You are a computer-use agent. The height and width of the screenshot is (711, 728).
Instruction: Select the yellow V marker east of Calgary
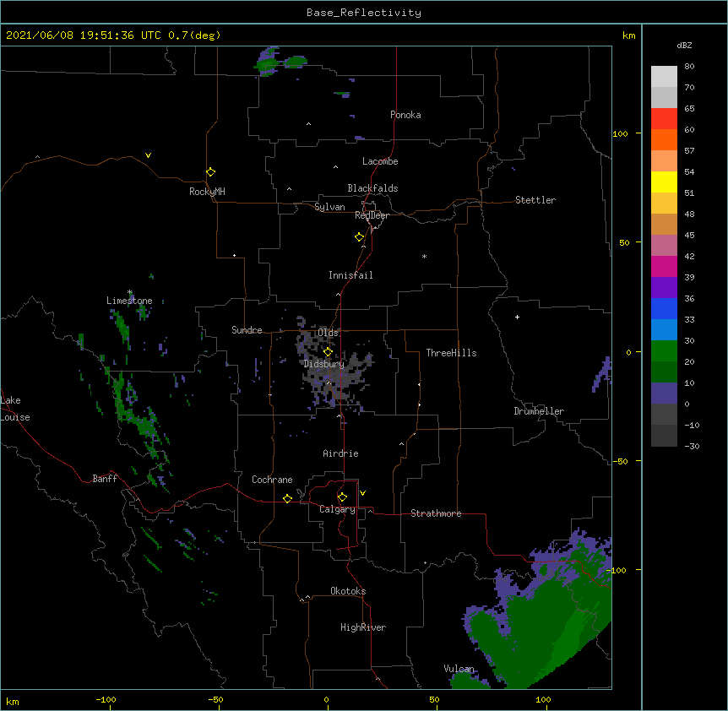click(x=362, y=493)
